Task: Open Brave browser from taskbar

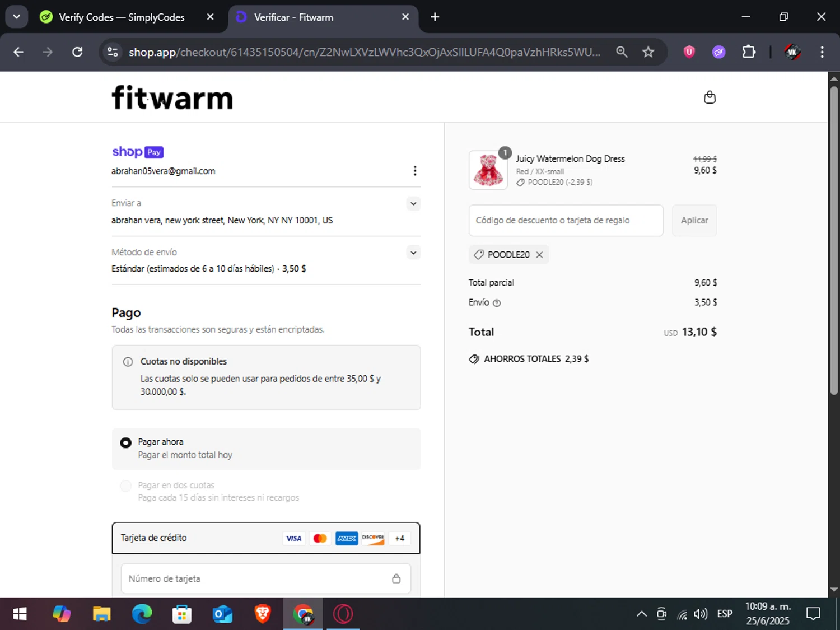Action: click(x=263, y=614)
